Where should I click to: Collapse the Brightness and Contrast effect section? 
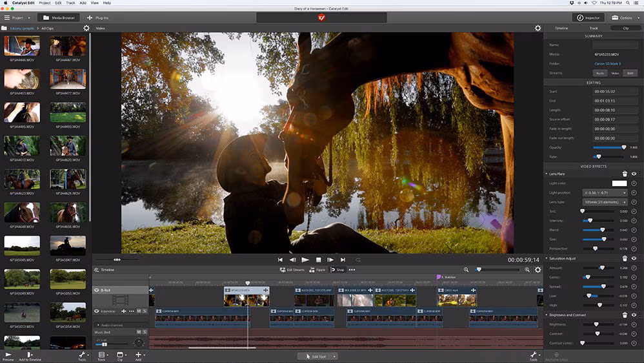[547, 315]
